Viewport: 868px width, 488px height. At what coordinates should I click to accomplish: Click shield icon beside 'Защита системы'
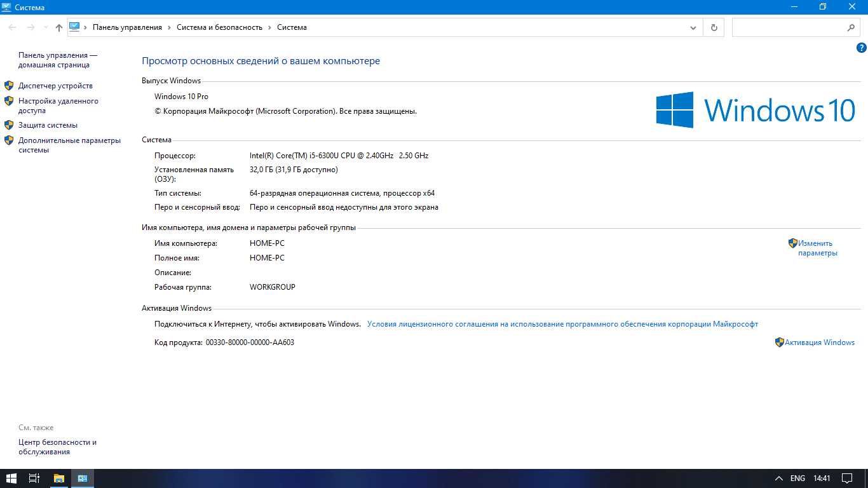(9, 125)
